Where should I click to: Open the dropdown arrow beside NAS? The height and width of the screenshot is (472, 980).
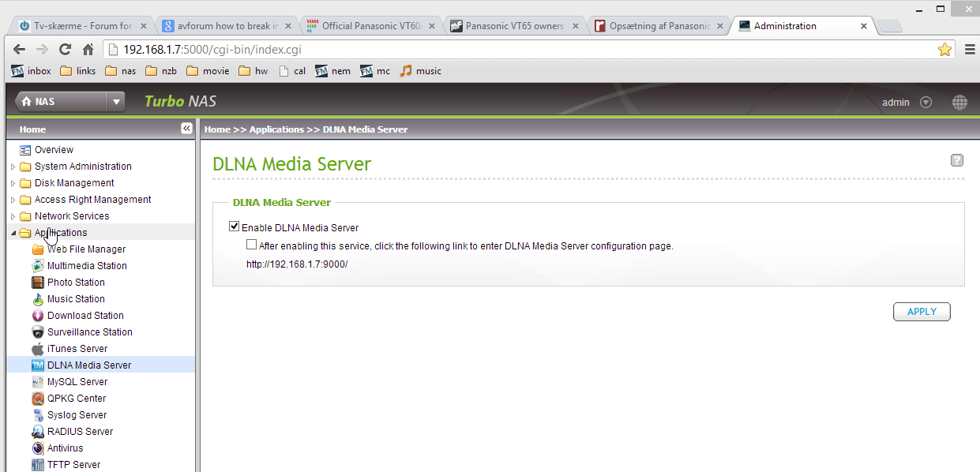coord(117,102)
